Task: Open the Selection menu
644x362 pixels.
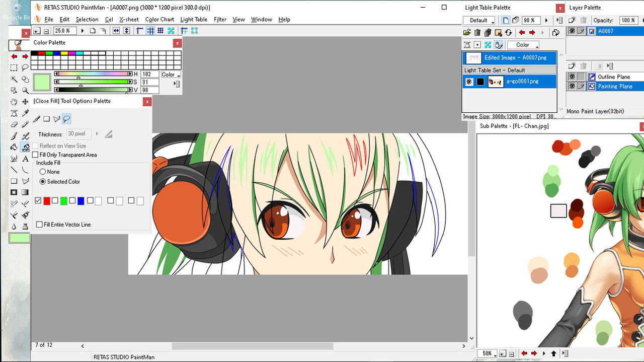Action: point(87,20)
